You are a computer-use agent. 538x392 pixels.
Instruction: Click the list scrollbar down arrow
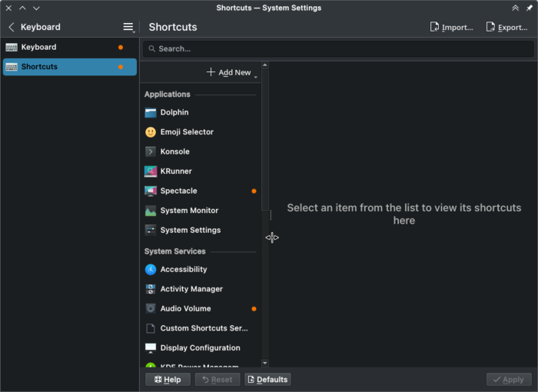(265, 363)
